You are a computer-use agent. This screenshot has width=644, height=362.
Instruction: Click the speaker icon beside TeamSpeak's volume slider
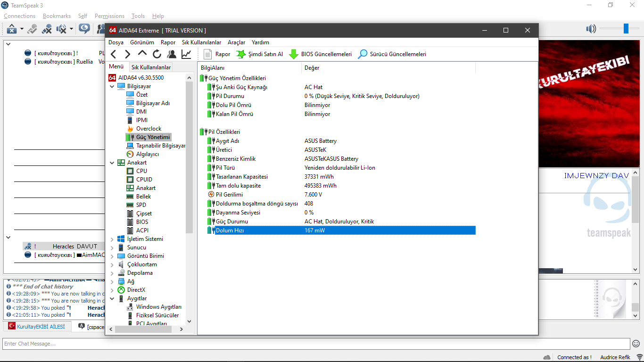pyautogui.click(x=591, y=29)
